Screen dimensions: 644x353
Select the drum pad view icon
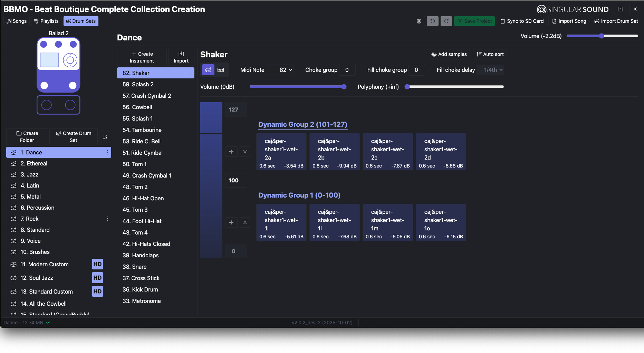[x=208, y=69]
